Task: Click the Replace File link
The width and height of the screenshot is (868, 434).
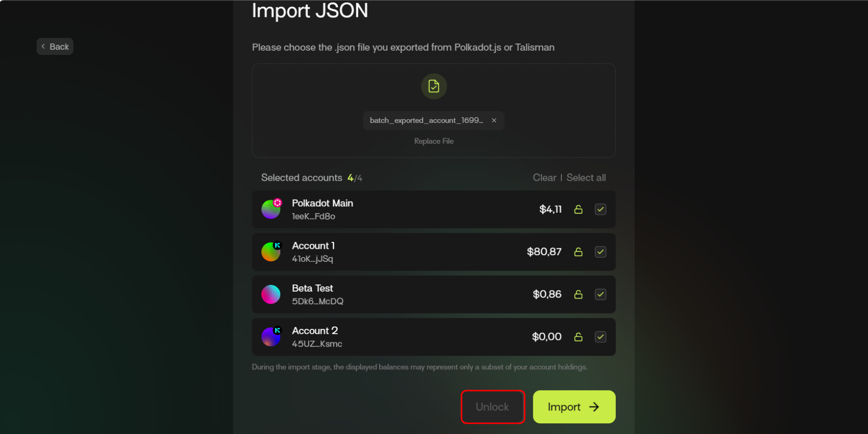Action: tap(434, 141)
